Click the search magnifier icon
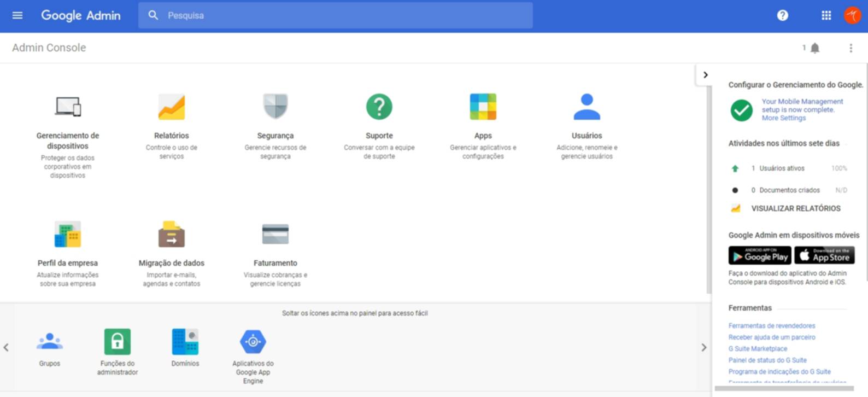868x397 pixels. click(x=153, y=15)
